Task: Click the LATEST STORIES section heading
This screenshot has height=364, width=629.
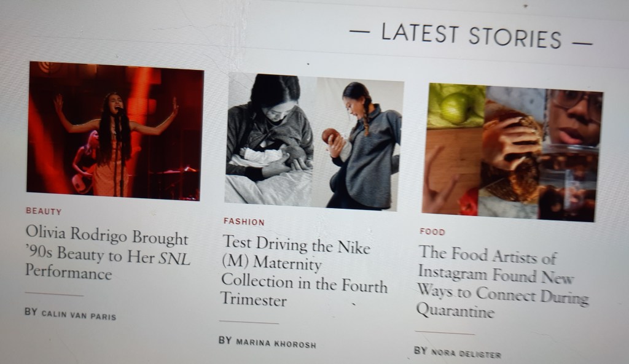Action: coord(471,36)
